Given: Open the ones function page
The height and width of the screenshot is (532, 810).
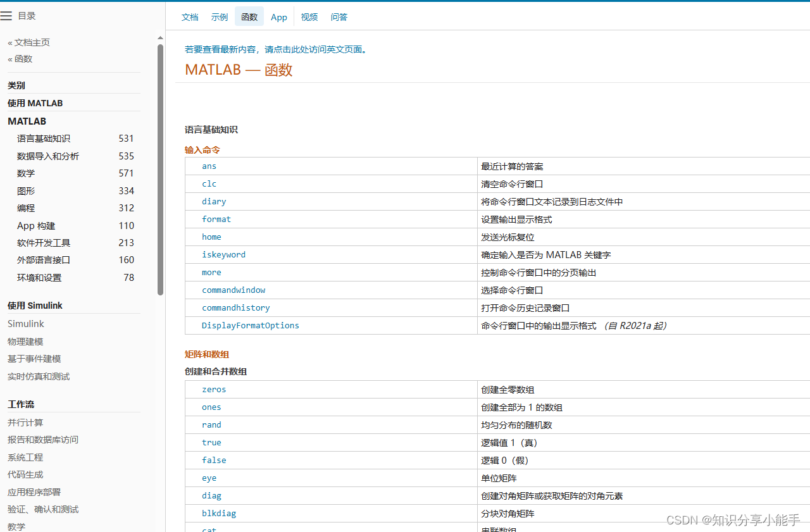Looking at the screenshot, I should click(211, 407).
